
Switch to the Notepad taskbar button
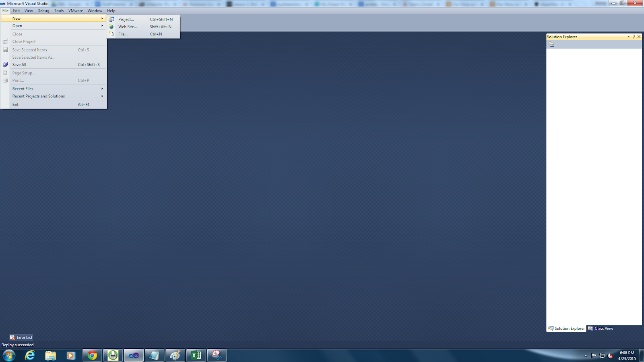tap(155, 355)
